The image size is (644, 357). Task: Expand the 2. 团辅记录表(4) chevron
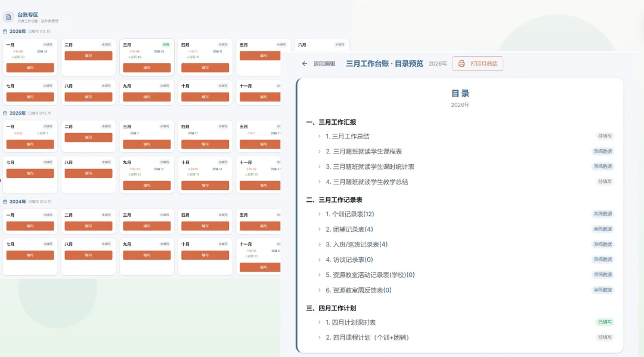point(320,229)
